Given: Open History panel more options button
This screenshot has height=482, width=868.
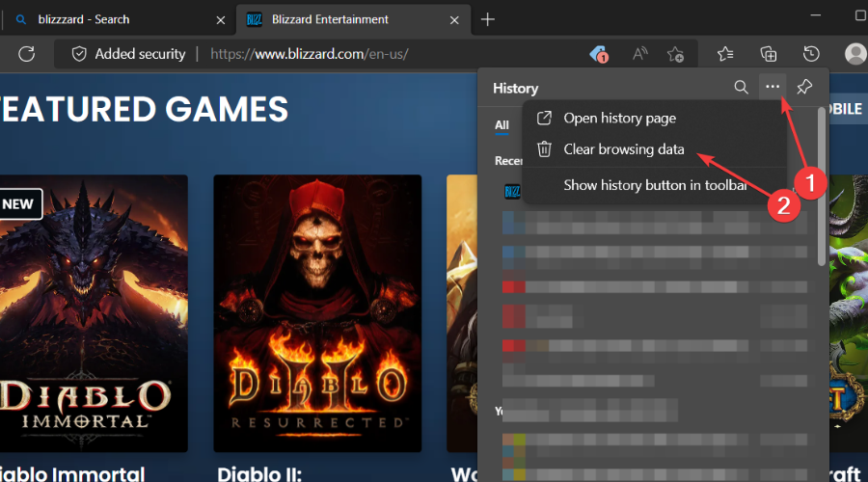Looking at the screenshot, I should 773,88.
